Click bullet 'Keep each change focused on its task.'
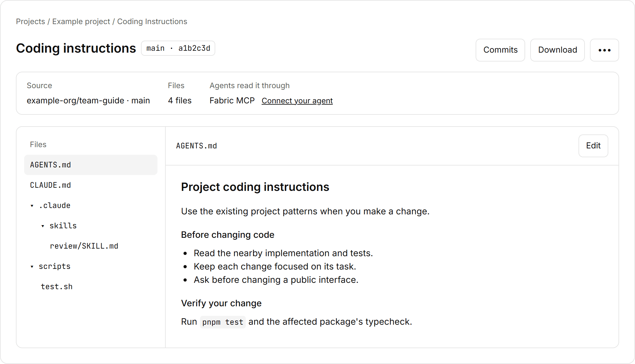The height and width of the screenshot is (364, 635). [x=275, y=267]
